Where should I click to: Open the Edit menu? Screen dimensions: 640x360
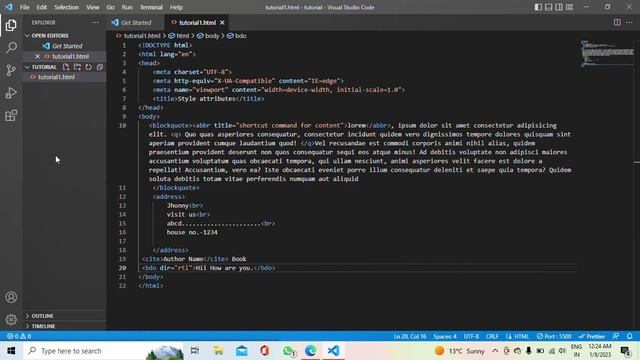click(x=41, y=7)
